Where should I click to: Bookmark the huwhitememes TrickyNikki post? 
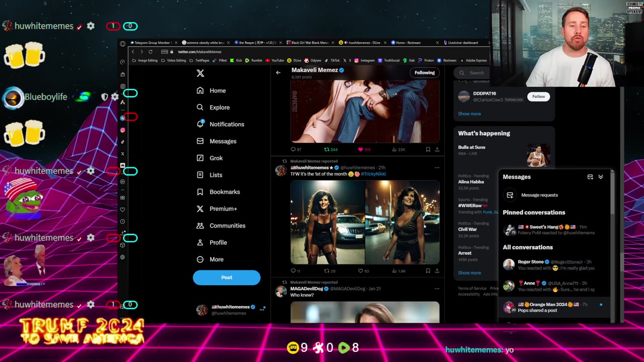428,271
